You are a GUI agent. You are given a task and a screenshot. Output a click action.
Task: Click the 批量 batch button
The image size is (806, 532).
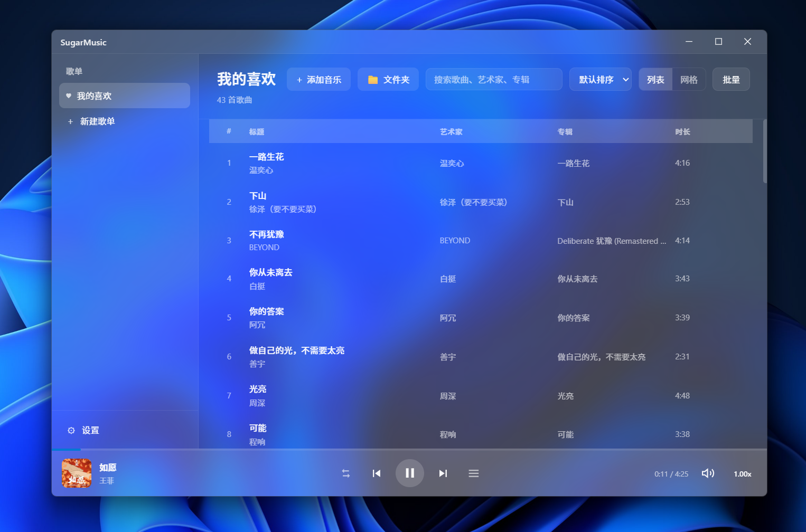pos(731,79)
